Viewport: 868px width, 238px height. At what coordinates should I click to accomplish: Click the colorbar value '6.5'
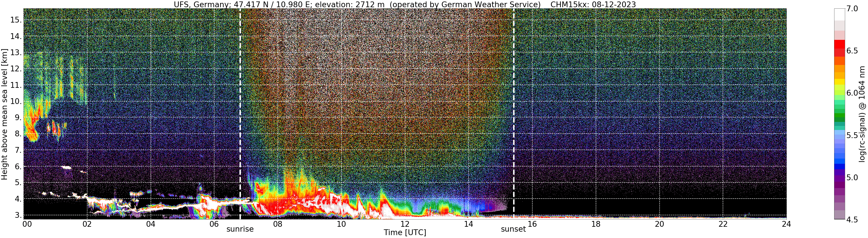(x=852, y=51)
